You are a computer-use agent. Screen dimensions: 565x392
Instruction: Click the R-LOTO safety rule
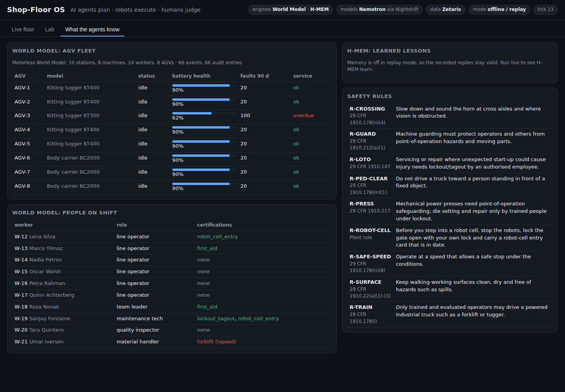450,163
